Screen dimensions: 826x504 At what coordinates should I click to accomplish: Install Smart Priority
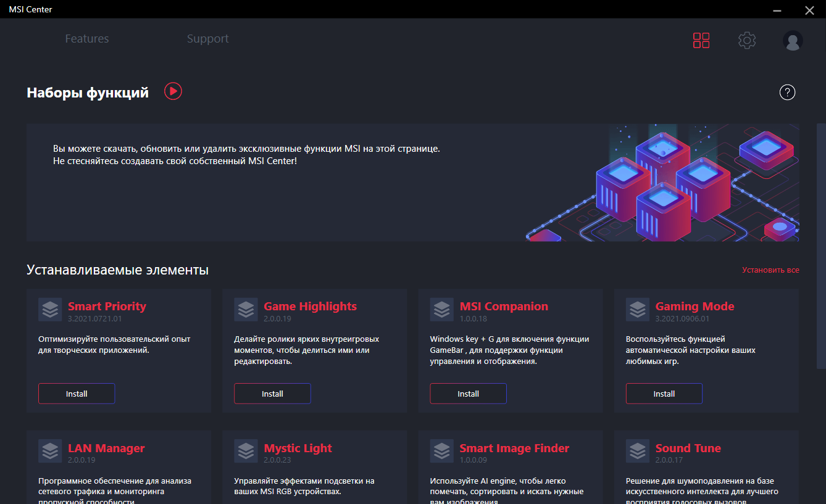77,394
